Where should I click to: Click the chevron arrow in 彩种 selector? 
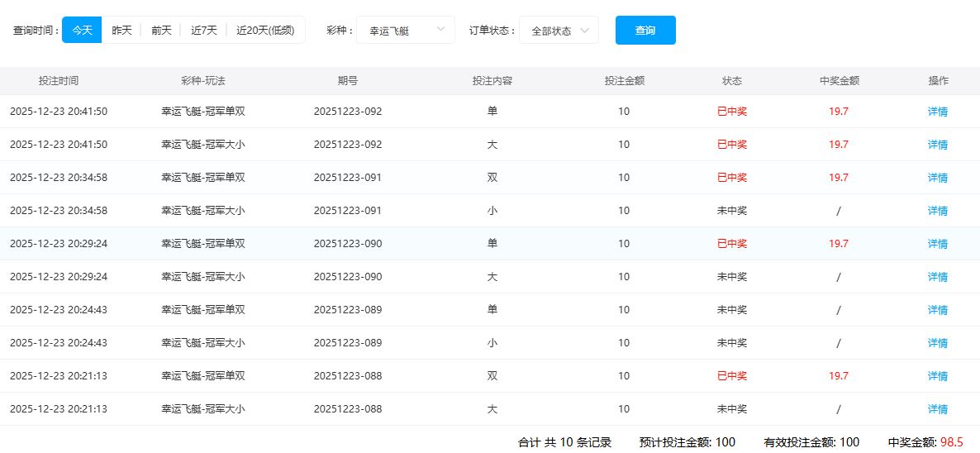[440, 30]
